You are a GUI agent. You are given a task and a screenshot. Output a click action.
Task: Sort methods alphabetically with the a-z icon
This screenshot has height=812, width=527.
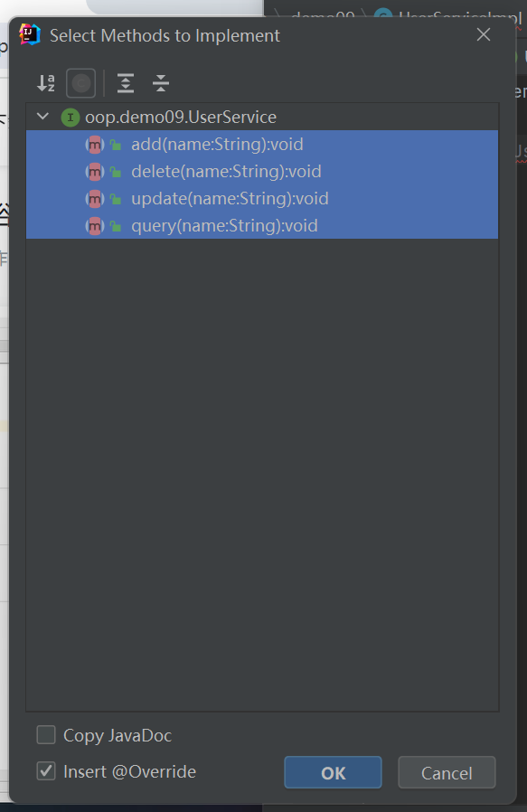click(x=46, y=83)
